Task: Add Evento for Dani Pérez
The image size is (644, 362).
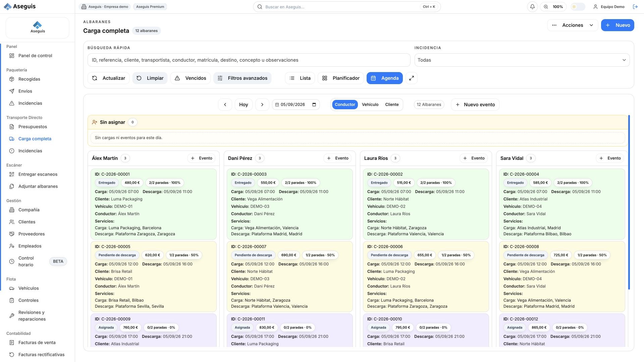Action: 338,158
